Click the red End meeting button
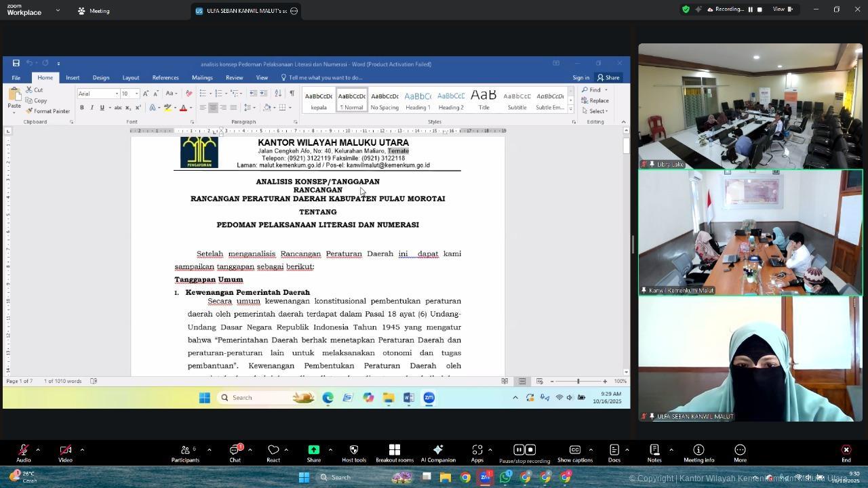 846,451
